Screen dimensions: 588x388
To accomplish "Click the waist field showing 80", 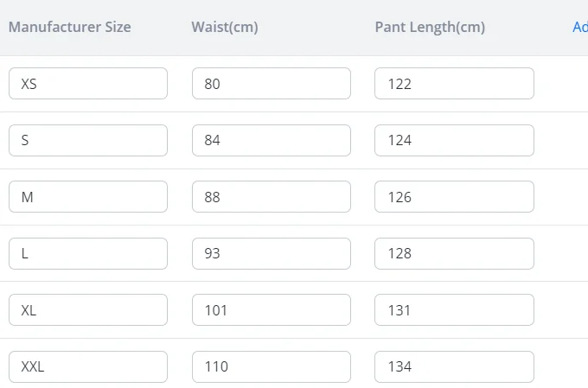I will [272, 84].
